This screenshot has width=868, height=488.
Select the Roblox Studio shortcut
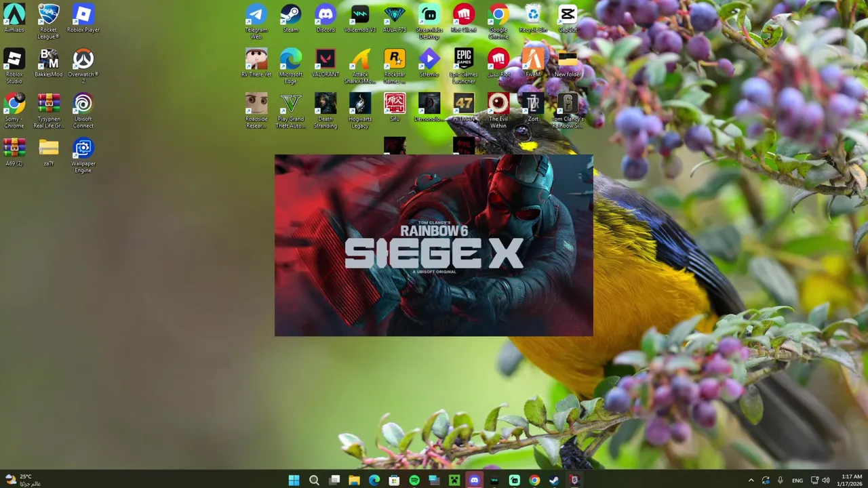click(14, 66)
